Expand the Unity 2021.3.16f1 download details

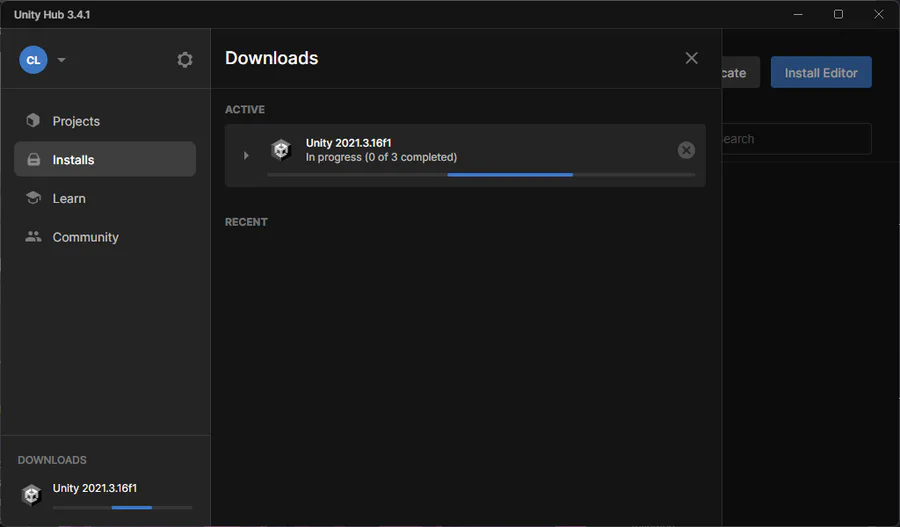coord(246,155)
